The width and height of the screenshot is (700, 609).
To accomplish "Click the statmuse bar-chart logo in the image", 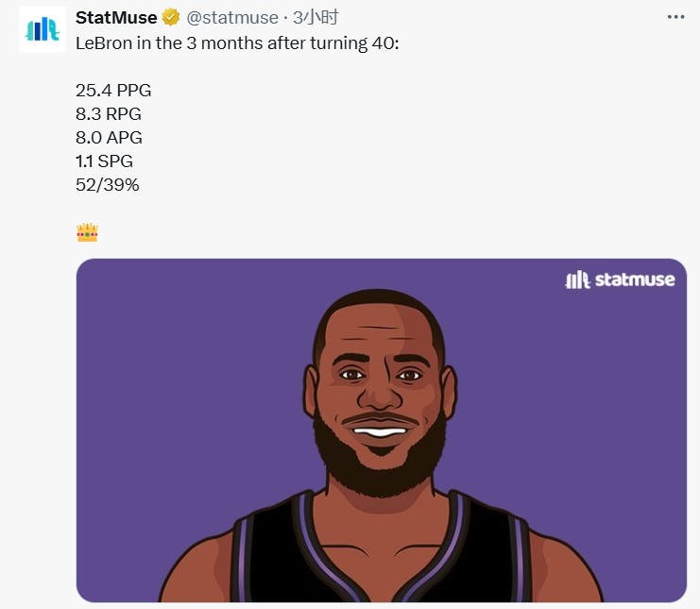I will click(577, 279).
